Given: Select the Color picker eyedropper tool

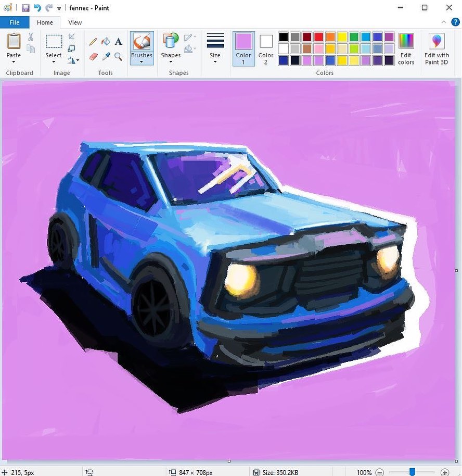Looking at the screenshot, I should click(106, 57).
